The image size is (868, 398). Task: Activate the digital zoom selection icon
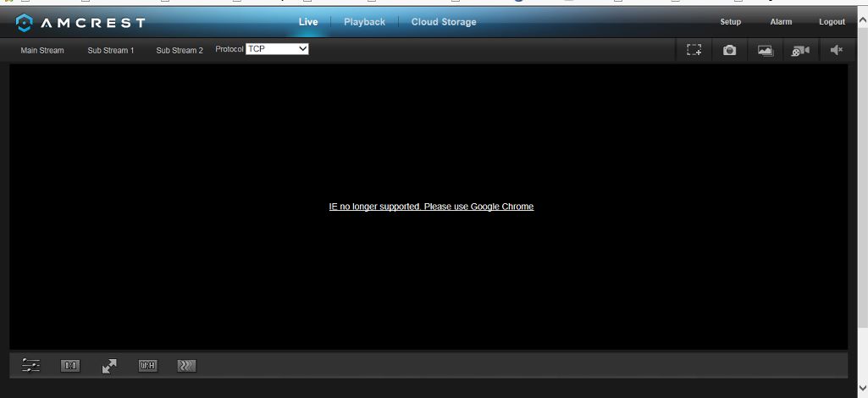point(694,50)
